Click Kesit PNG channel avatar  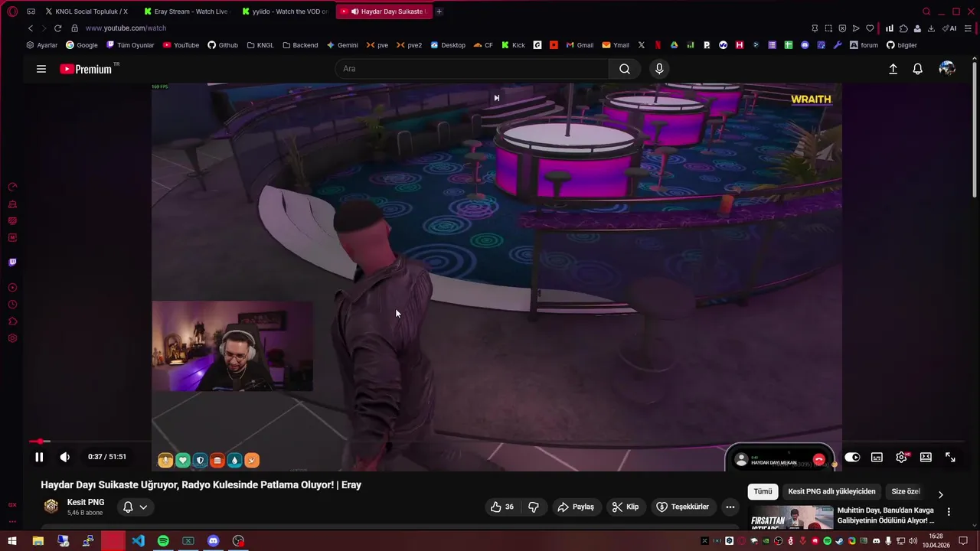[51, 506]
